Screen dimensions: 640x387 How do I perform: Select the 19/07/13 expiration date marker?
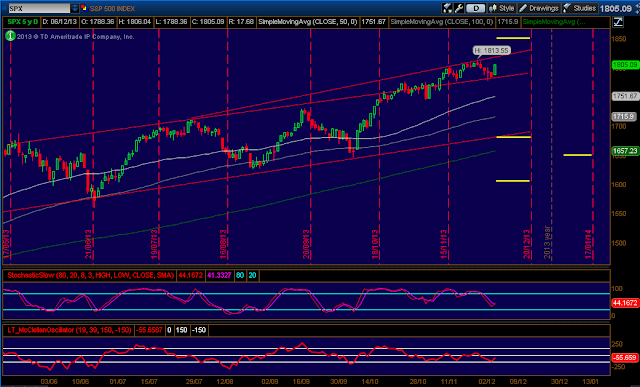tap(154, 244)
